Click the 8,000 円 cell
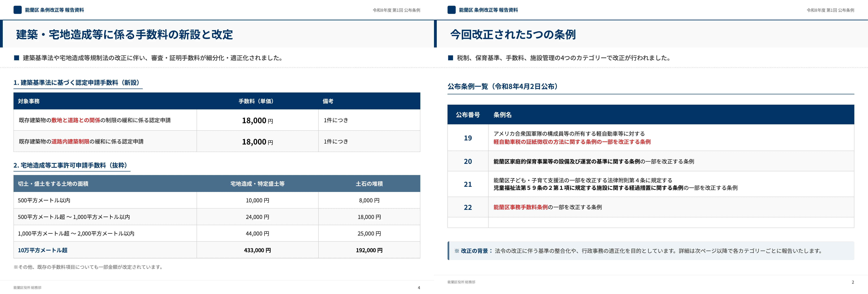Viewport: 868px width, 294px height. pyautogui.click(x=369, y=200)
